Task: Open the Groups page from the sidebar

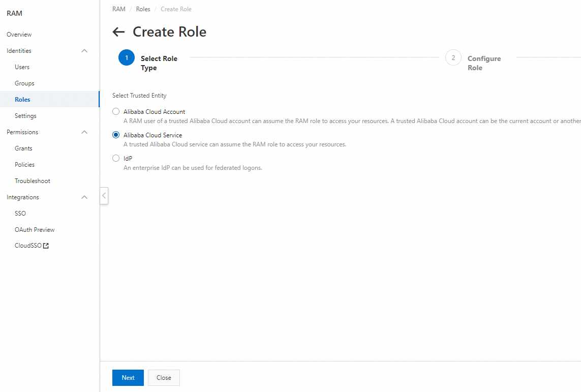Action: 23,83
